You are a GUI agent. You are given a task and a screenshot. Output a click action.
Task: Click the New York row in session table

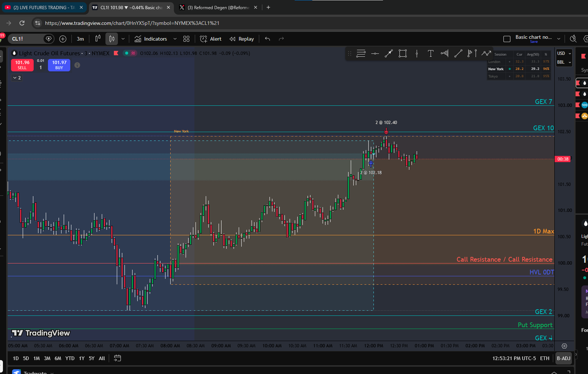click(518, 69)
